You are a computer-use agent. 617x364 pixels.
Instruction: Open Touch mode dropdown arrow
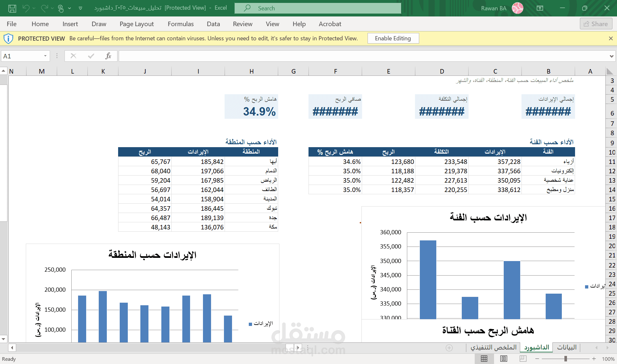tap(69, 8)
